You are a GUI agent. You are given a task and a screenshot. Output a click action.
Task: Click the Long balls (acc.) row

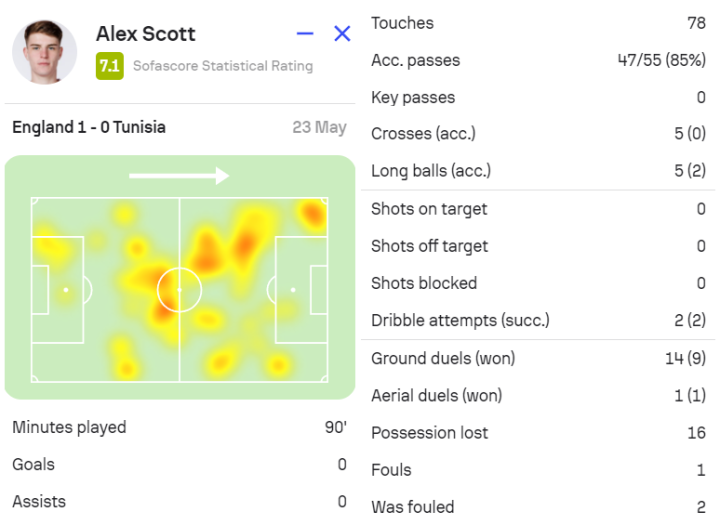click(x=538, y=171)
